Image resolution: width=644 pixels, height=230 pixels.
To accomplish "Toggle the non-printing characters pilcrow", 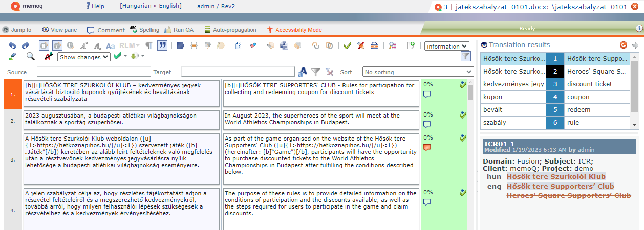I will tap(149, 45).
